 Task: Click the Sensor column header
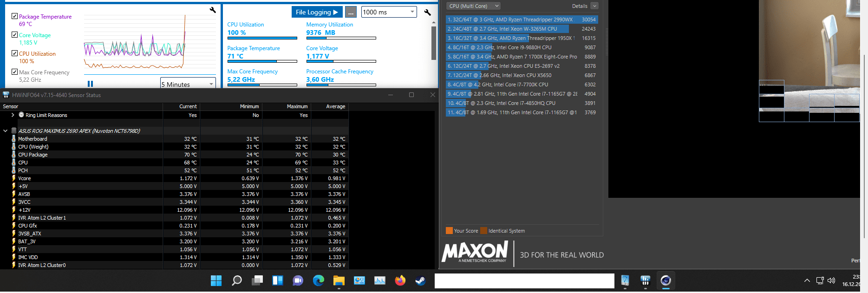click(81, 106)
